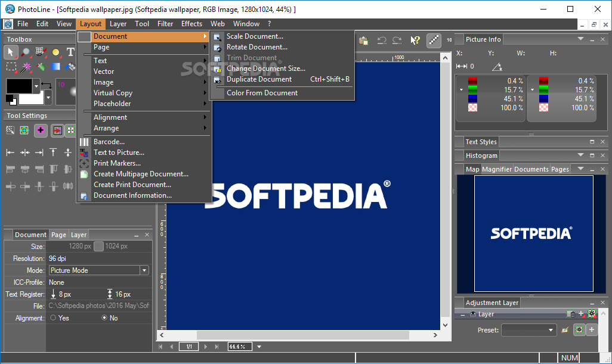Select the Yes alignment radio button
This screenshot has width=612, height=364.
click(x=53, y=318)
